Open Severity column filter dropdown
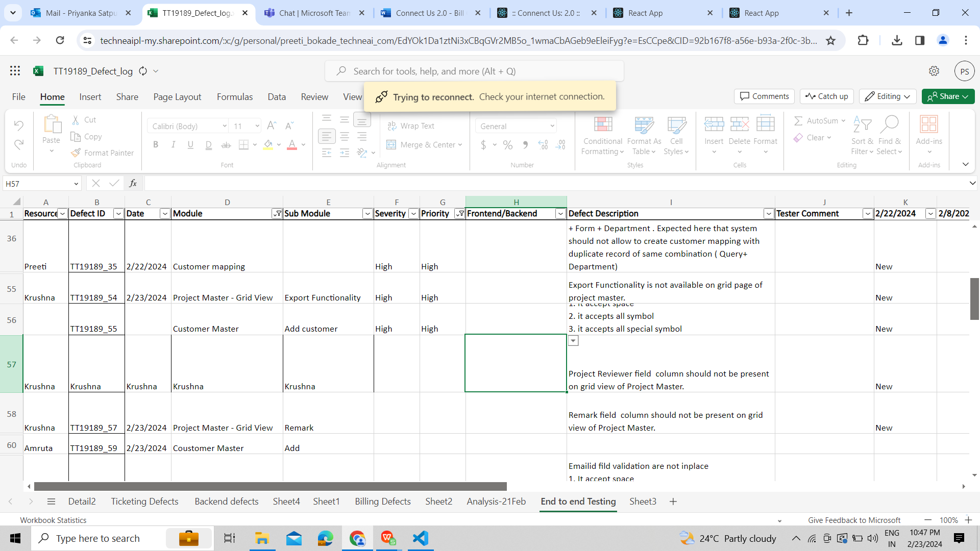980x551 pixels. (414, 214)
